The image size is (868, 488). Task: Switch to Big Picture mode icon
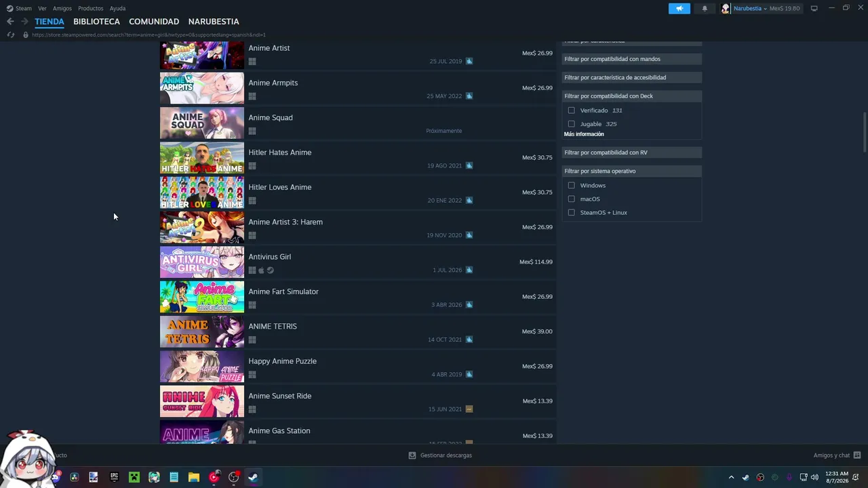[x=814, y=8]
